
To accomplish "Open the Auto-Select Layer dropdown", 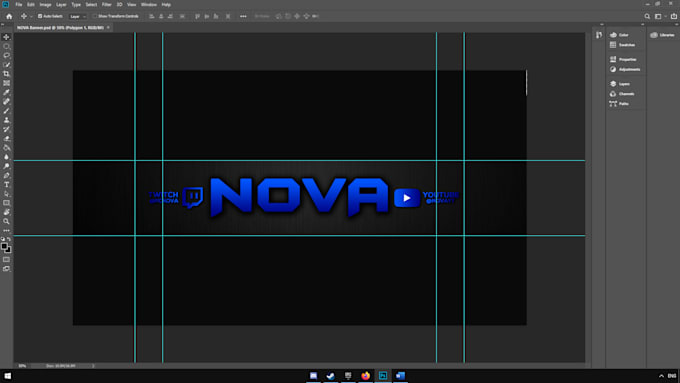I will point(78,16).
